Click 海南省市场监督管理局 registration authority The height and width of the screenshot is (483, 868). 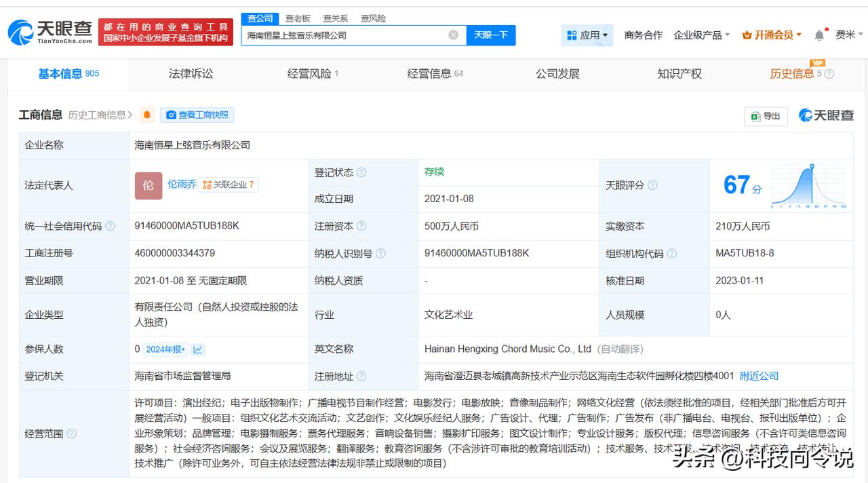click(x=182, y=376)
